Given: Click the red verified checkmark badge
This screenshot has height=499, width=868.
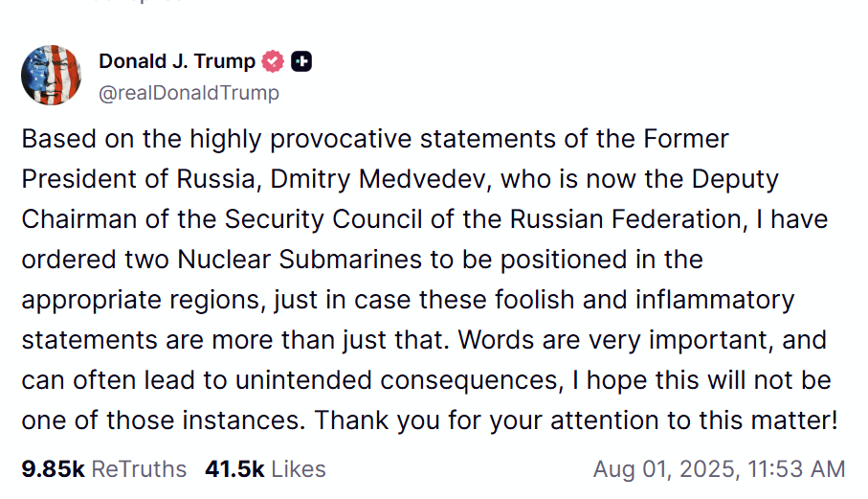Looking at the screenshot, I should pos(273,61).
